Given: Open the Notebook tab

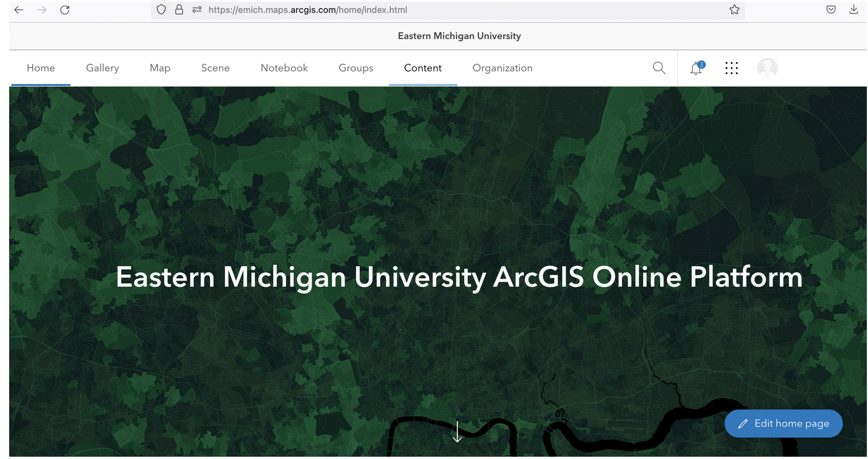Looking at the screenshot, I should [284, 68].
